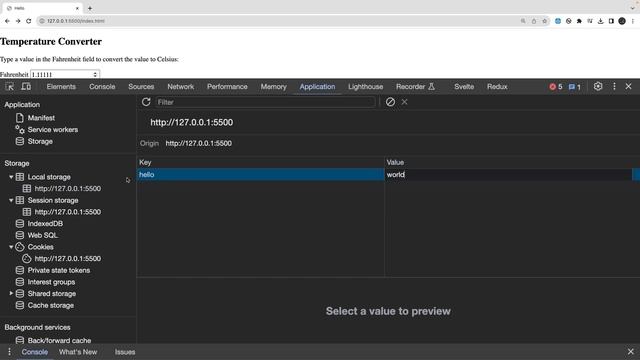Toggle the browser side panel icon
This screenshot has width=640, height=360.
pyautogui.click(x=611, y=21)
